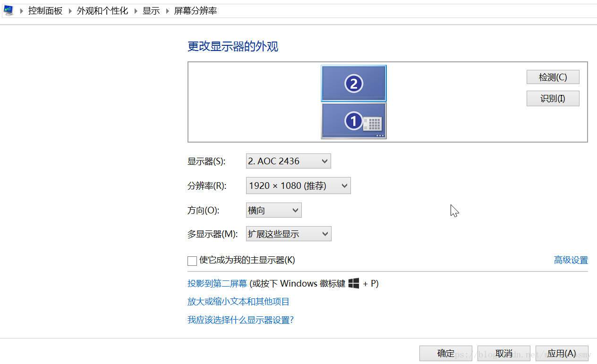Click the 识别(I) button

point(553,99)
